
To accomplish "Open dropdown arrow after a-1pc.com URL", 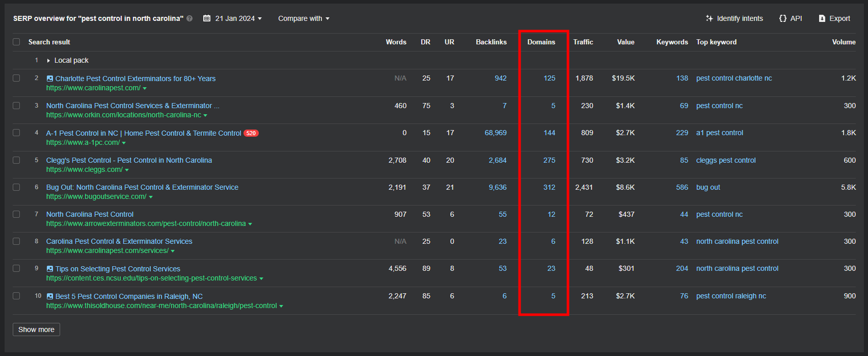I will [x=124, y=143].
